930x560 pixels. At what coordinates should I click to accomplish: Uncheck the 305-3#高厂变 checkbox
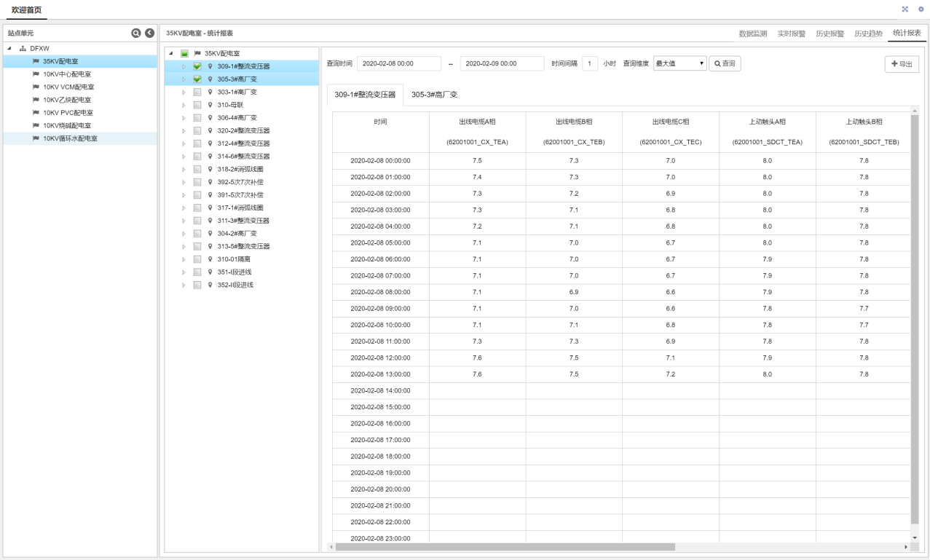(x=197, y=79)
